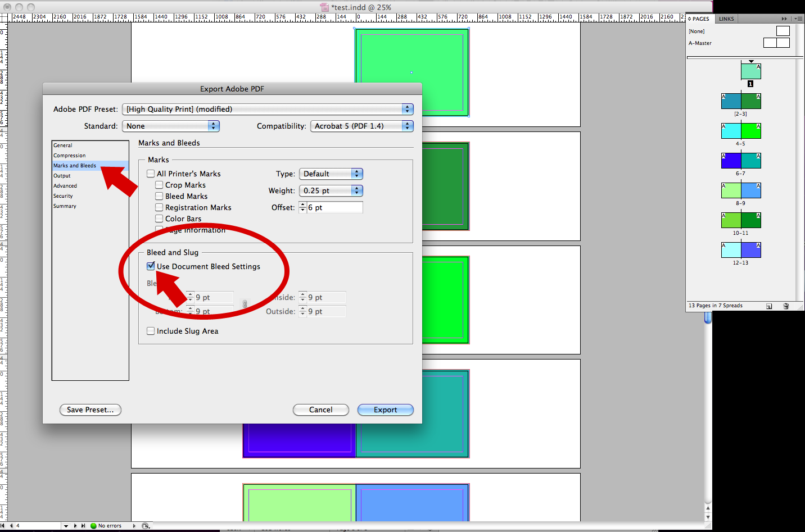
Task: Switch to the Pages panel tab
Action: [x=700, y=19]
